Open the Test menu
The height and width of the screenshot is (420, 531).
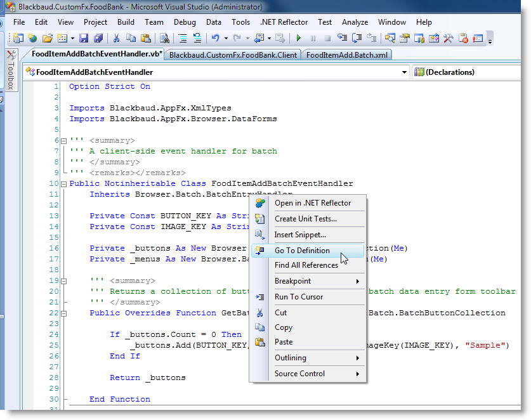coord(324,22)
